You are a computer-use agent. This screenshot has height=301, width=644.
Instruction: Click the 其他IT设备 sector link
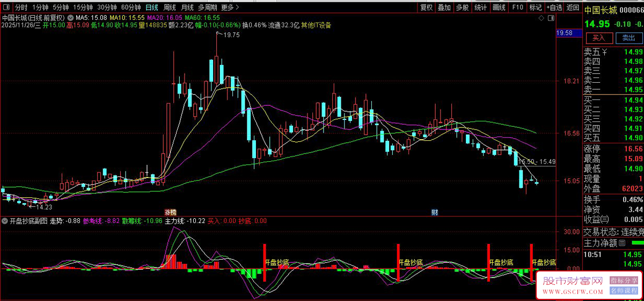pos(316,25)
